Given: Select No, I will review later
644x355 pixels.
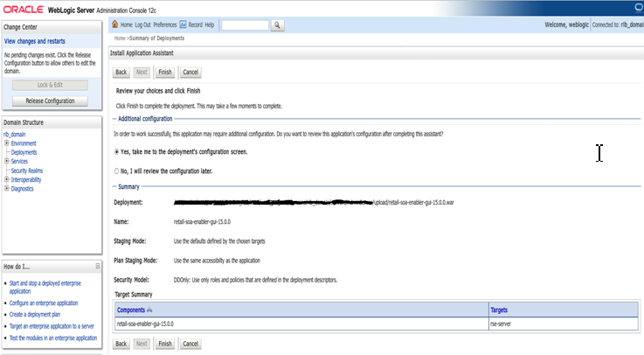Looking at the screenshot, I should pyautogui.click(x=116, y=171).
